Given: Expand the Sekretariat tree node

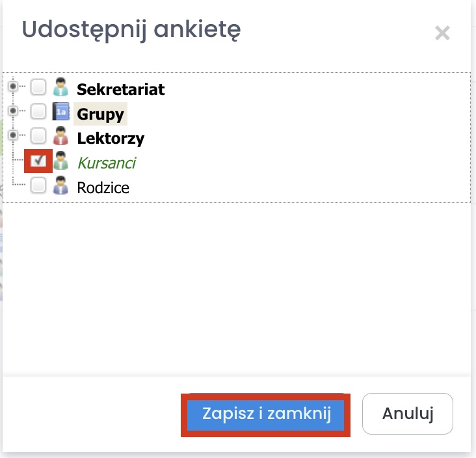Looking at the screenshot, I should coord(12,87).
